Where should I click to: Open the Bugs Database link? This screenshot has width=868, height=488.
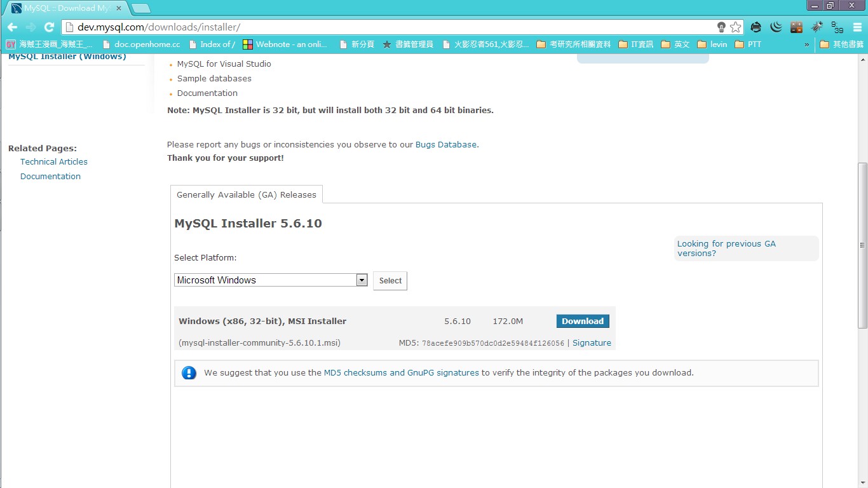pyautogui.click(x=446, y=145)
